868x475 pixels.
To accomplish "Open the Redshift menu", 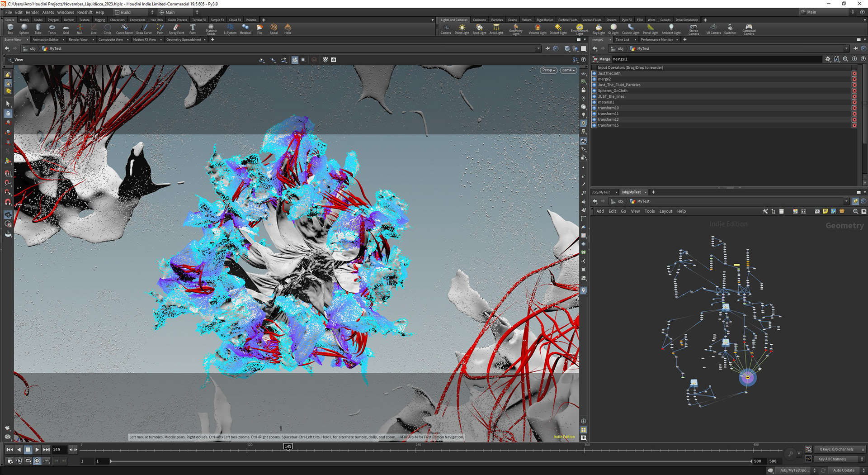I will point(85,12).
